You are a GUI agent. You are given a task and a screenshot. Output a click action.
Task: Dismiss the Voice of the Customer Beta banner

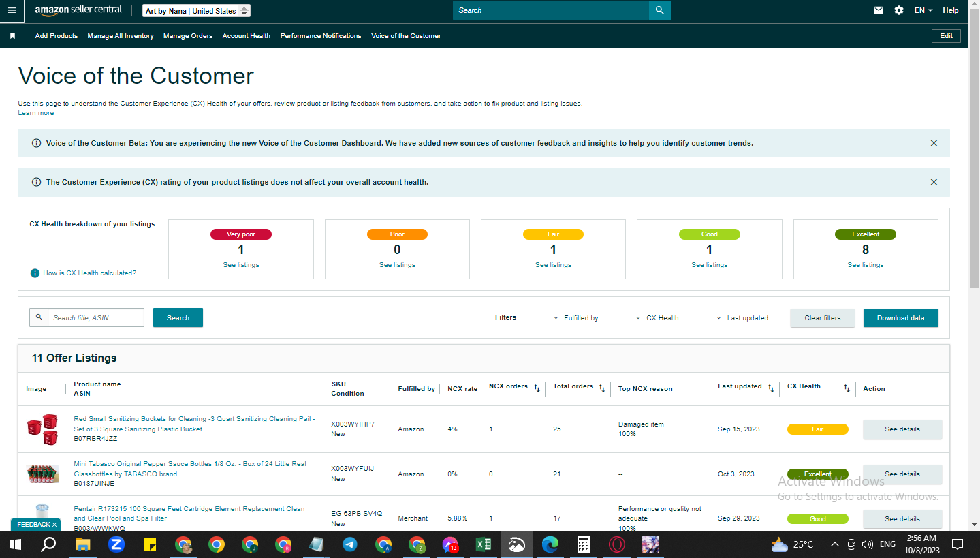click(x=934, y=143)
